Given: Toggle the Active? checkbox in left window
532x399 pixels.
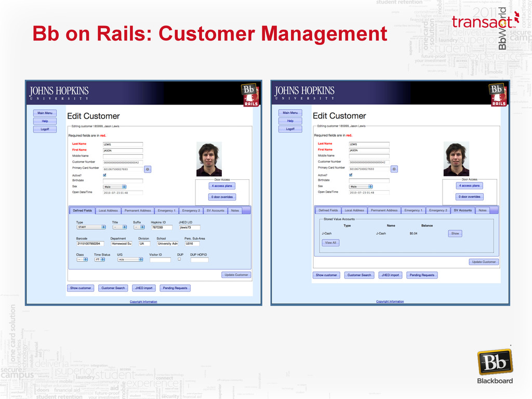Looking at the screenshot, I should [x=104, y=175].
